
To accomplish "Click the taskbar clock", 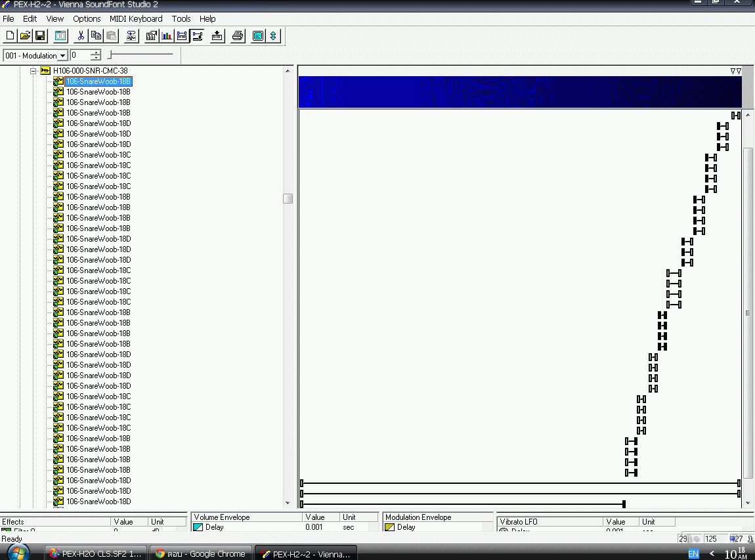I will tap(736, 553).
